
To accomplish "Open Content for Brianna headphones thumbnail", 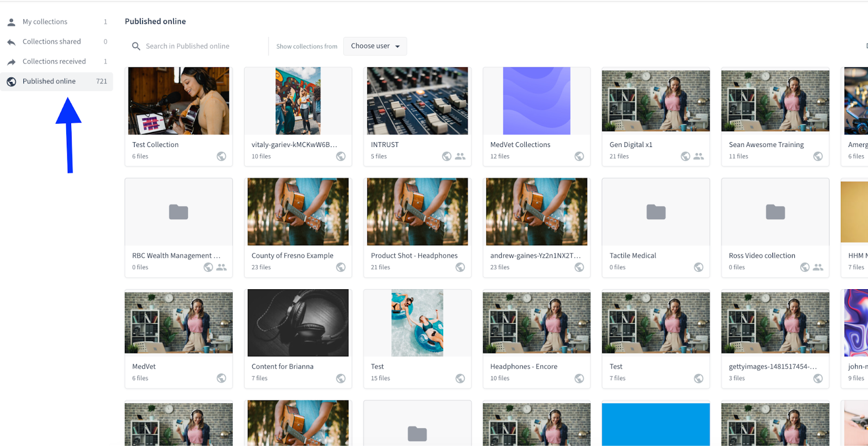I will 298,323.
